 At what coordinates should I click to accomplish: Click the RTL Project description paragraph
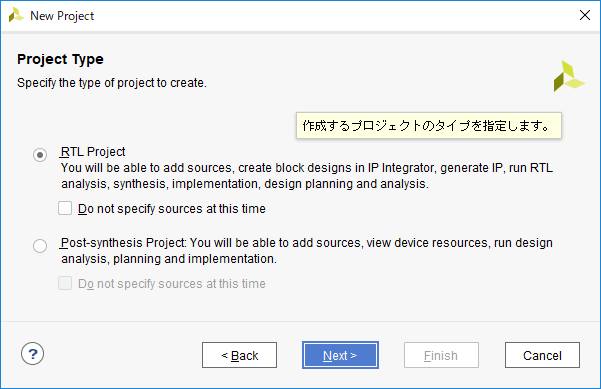(x=307, y=176)
